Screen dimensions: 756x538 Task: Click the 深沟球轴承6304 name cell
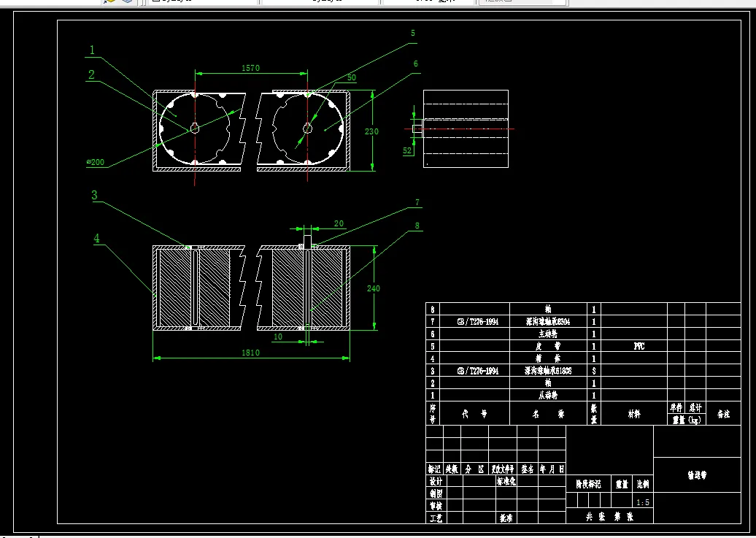(548, 321)
